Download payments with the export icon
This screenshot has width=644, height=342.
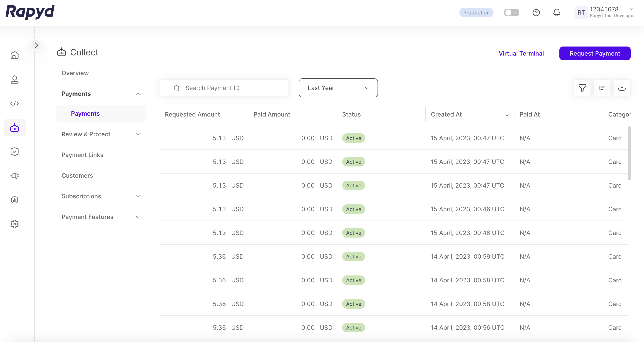coord(622,88)
